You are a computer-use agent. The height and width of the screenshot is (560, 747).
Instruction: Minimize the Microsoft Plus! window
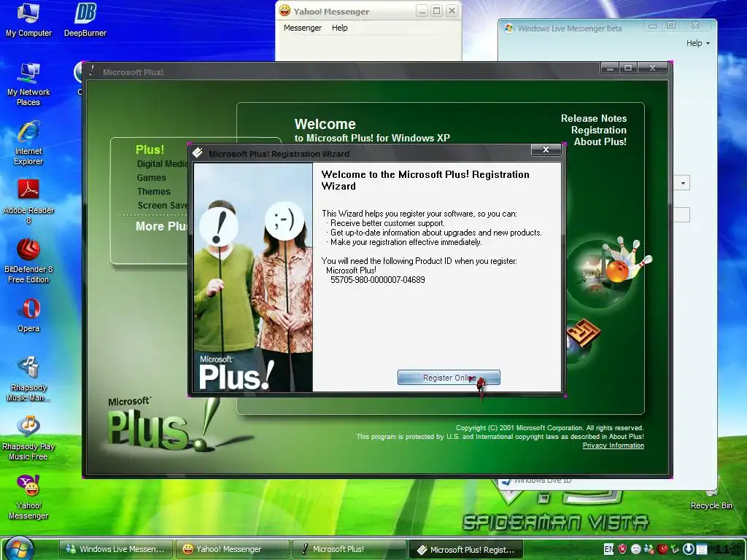[610, 69]
